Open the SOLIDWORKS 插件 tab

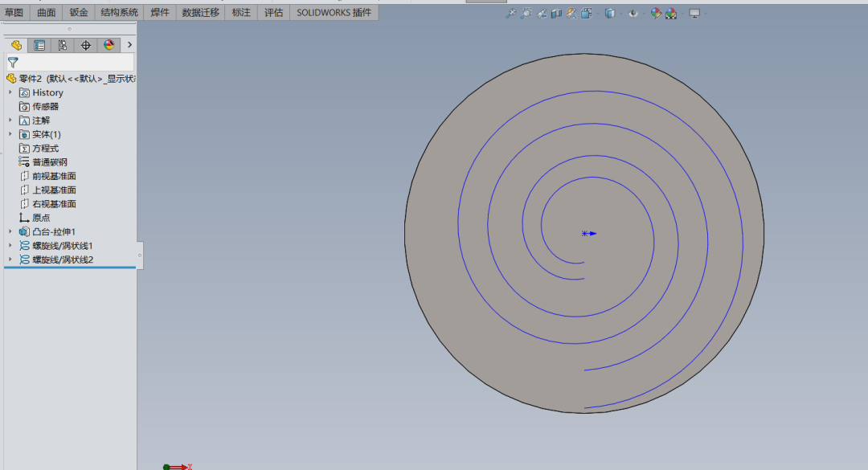click(x=334, y=13)
